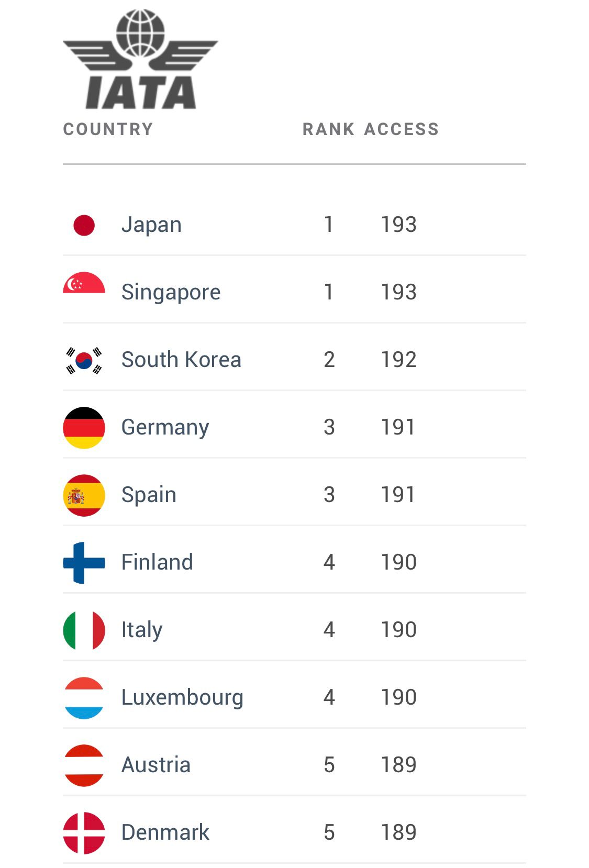Sort by the RANK column header
The image size is (589, 868).
[328, 129]
